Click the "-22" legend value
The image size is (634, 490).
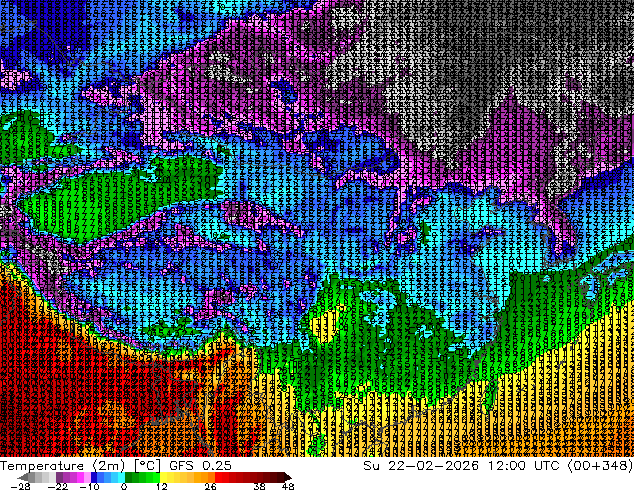(58, 486)
